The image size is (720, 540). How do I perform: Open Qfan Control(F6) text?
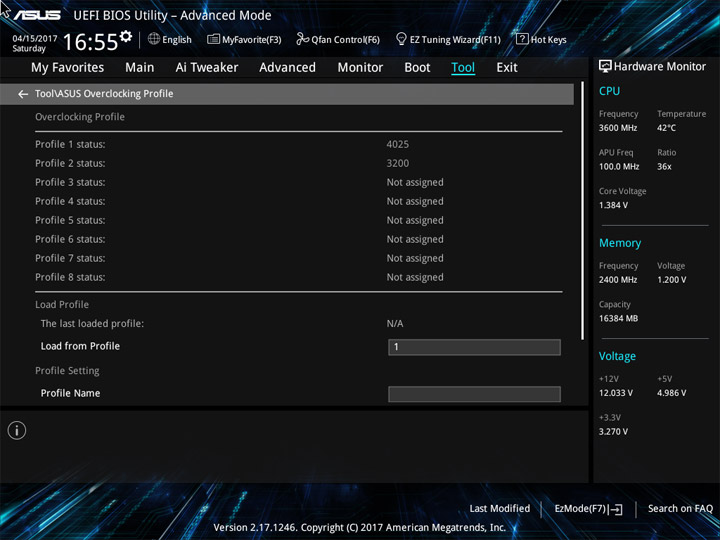click(345, 39)
